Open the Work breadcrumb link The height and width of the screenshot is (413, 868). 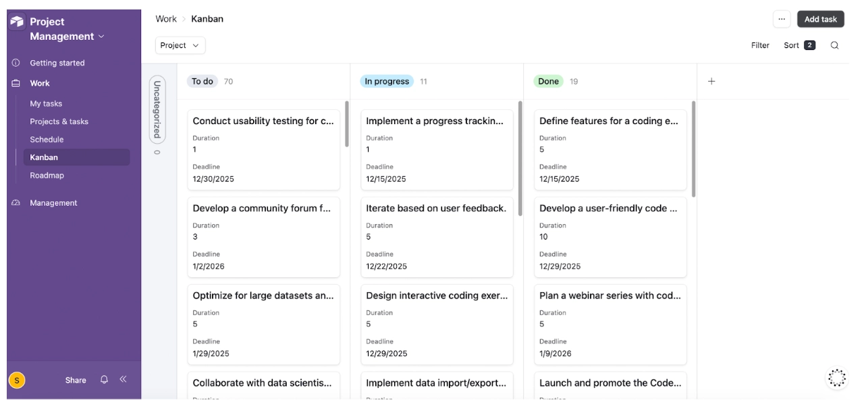(165, 18)
